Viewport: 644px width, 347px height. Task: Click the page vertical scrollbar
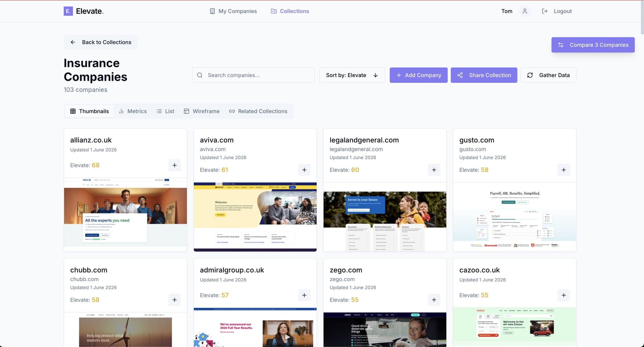pyautogui.click(x=642, y=18)
